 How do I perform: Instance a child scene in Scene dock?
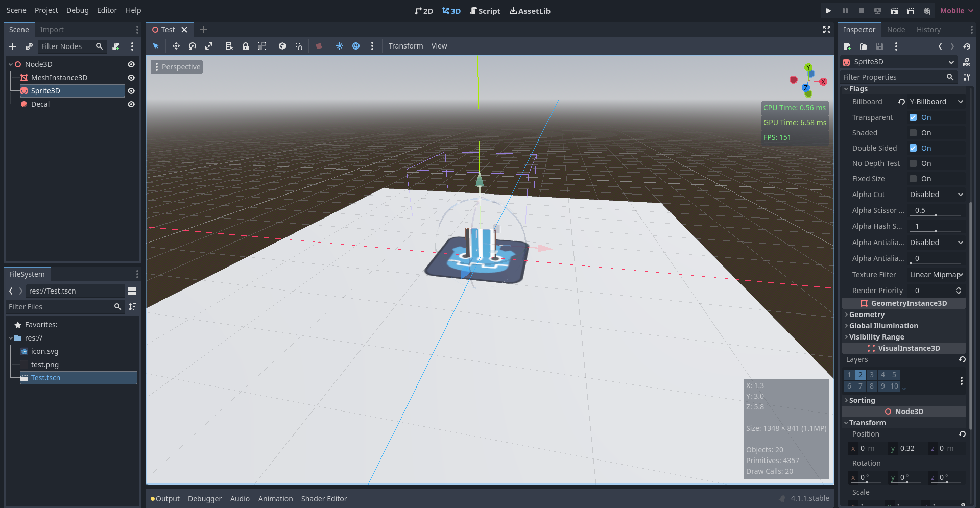pyautogui.click(x=29, y=46)
